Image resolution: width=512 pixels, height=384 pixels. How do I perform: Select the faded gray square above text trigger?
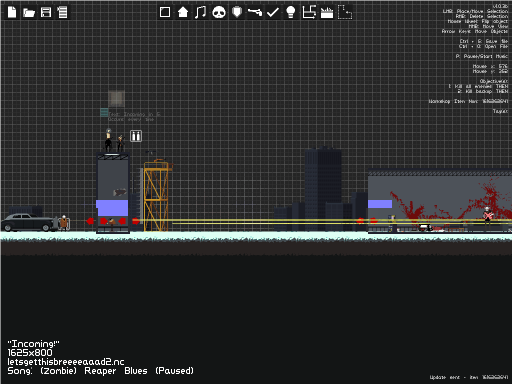116,98
